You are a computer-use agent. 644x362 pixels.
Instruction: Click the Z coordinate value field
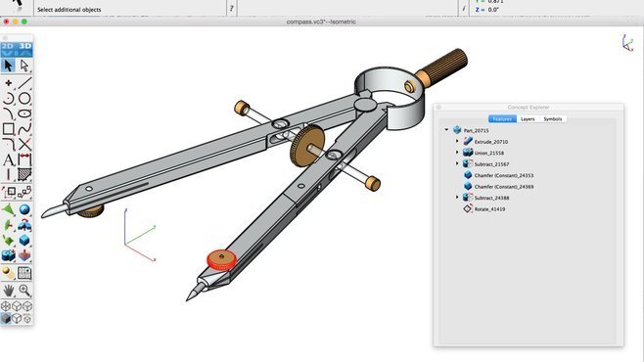coord(494,10)
